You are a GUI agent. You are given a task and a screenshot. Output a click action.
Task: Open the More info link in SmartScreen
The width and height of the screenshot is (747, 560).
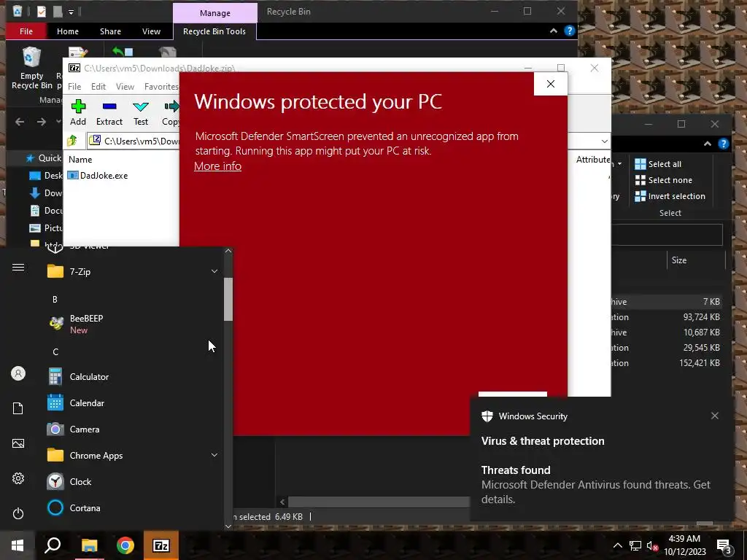pos(217,166)
